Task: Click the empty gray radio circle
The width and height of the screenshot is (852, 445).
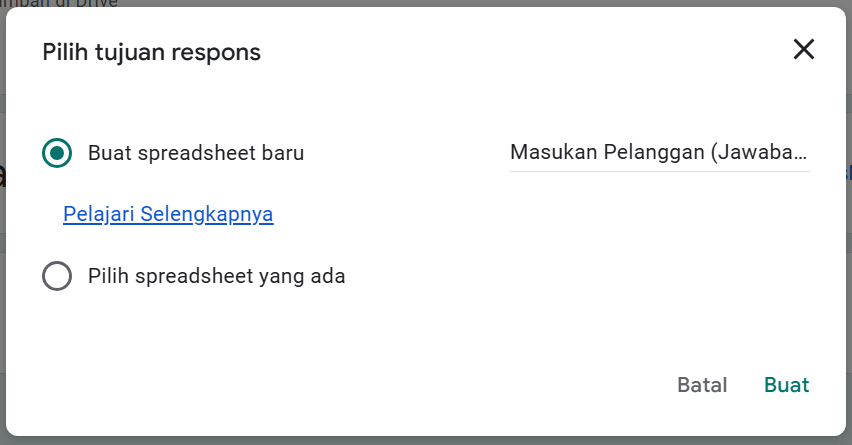Action: pos(57,276)
